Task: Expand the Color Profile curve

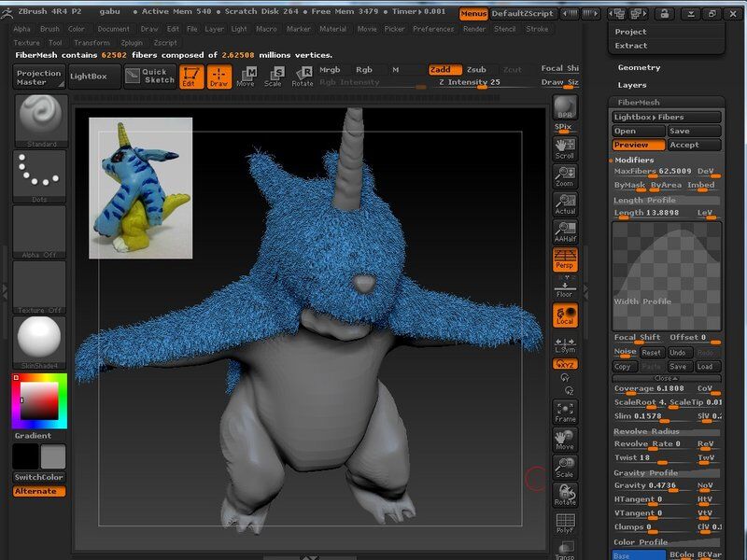Action: 667,542
